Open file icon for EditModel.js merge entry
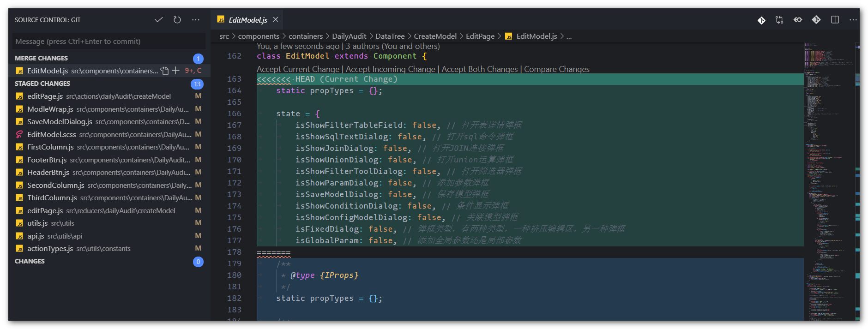The height and width of the screenshot is (329, 868). pos(165,71)
